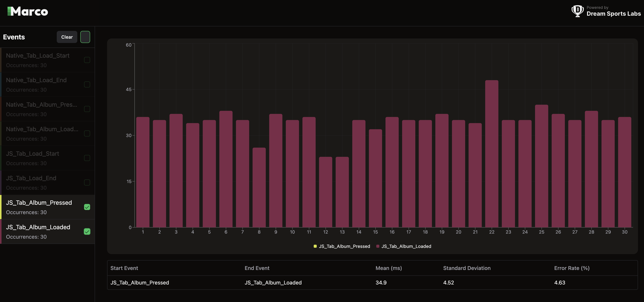Click the JS_Tab_Album_Pressed yellow legend swatch
The width and height of the screenshot is (644, 302).
pos(315,246)
